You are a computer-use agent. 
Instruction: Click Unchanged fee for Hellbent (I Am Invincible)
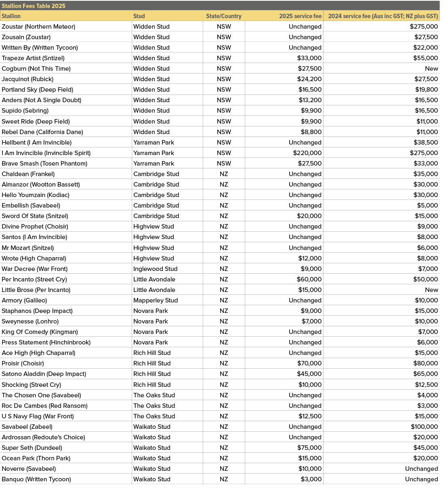305,142
